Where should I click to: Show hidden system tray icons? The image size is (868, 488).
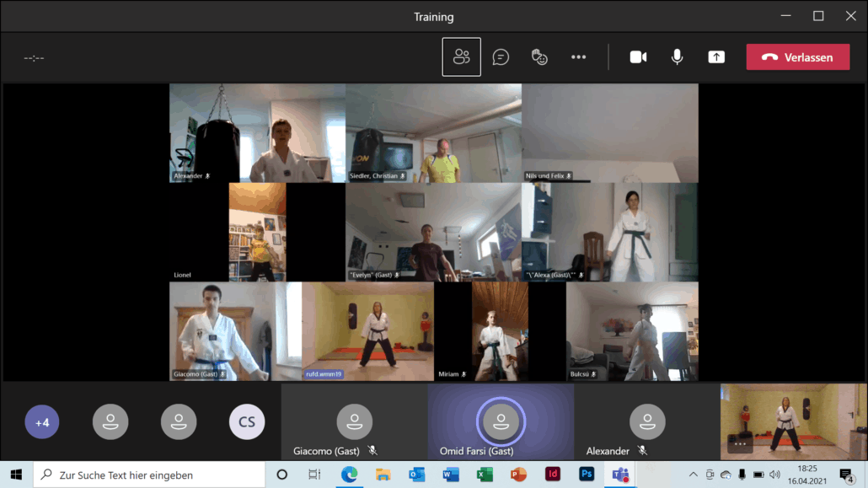693,475
